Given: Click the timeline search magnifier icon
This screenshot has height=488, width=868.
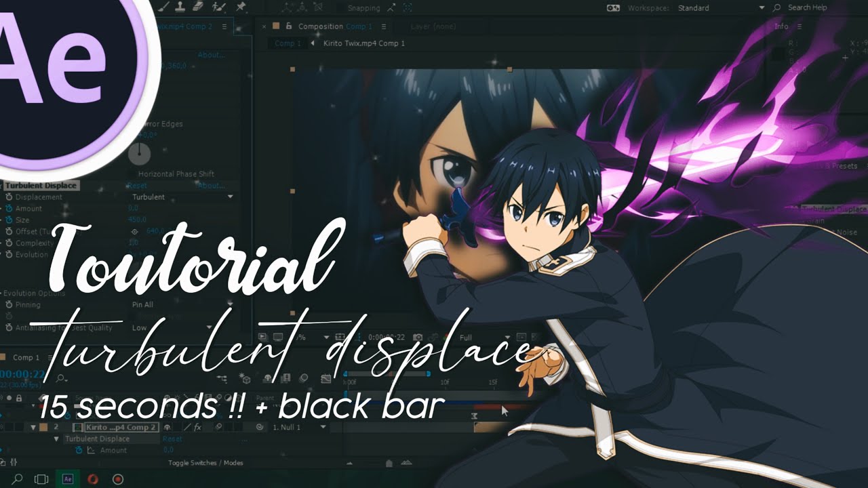Looking at the screenshot, I should (x=61, y=378).
